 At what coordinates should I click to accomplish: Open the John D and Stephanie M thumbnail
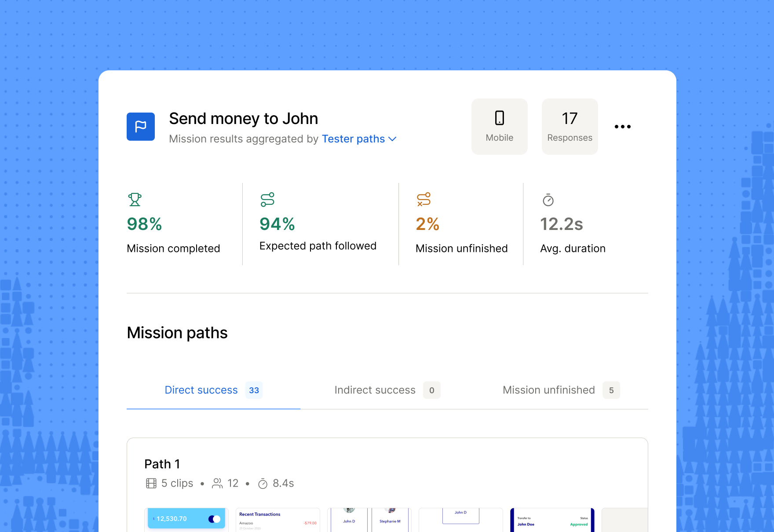(369, 520)
